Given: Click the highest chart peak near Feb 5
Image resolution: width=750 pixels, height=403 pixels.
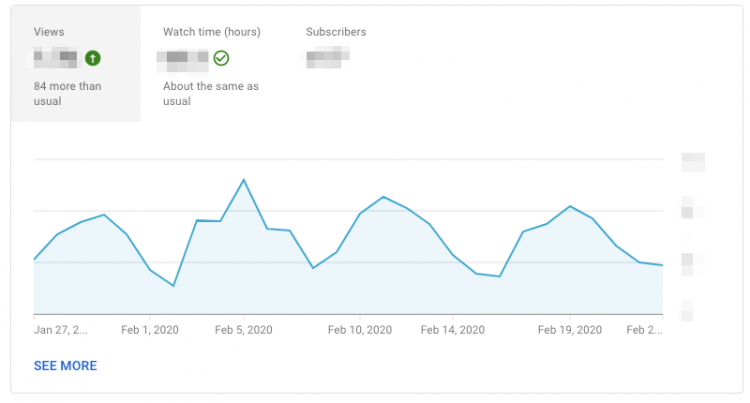Looking at the screenshot, I should point(243,180).
